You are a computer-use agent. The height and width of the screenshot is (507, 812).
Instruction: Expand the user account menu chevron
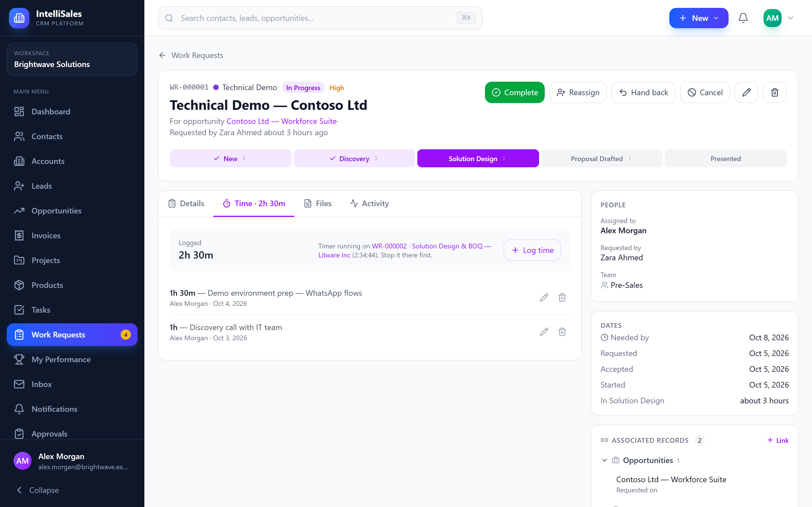(791, 18)
